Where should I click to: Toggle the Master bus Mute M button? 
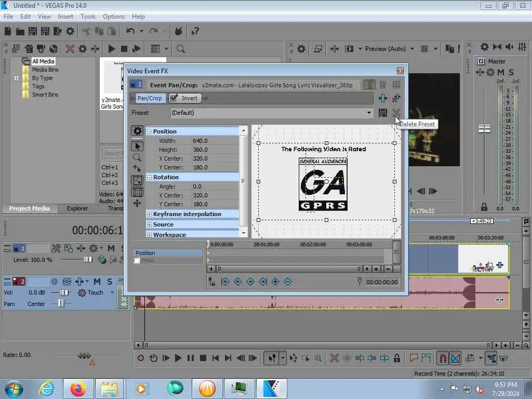501,72
